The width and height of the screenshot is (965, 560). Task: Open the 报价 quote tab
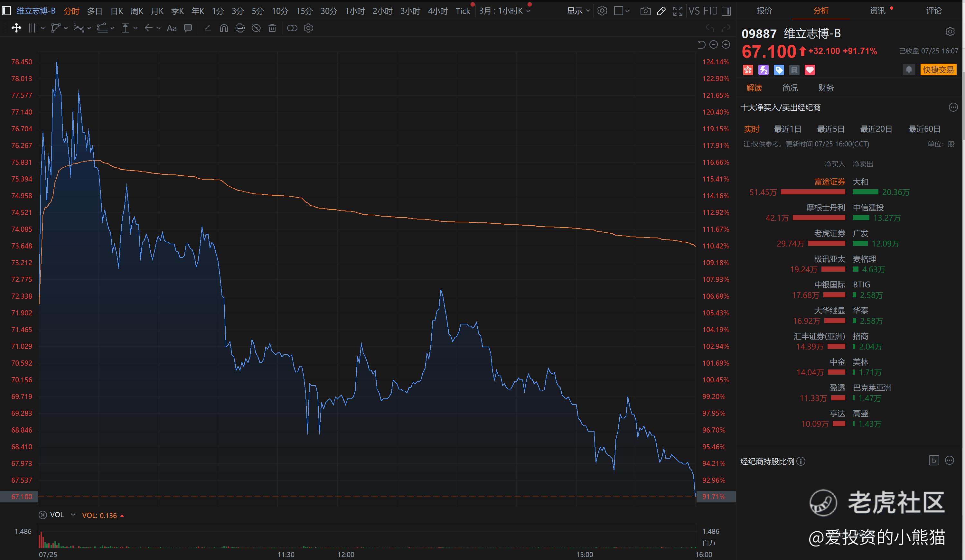click(x=764, y=10)
